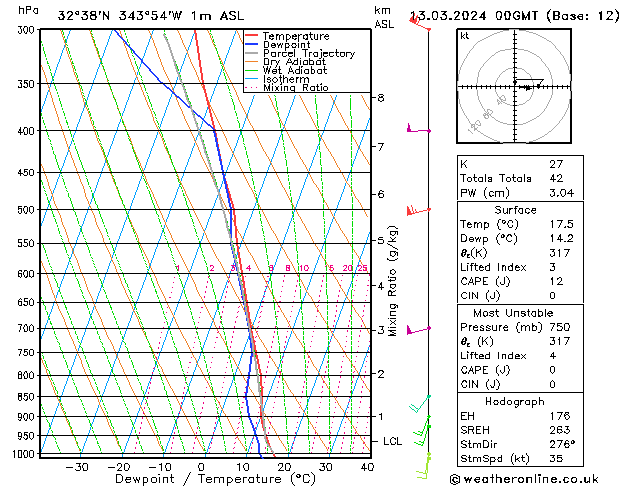Click the red wind barb at 300 hPa

pos(420,24)
